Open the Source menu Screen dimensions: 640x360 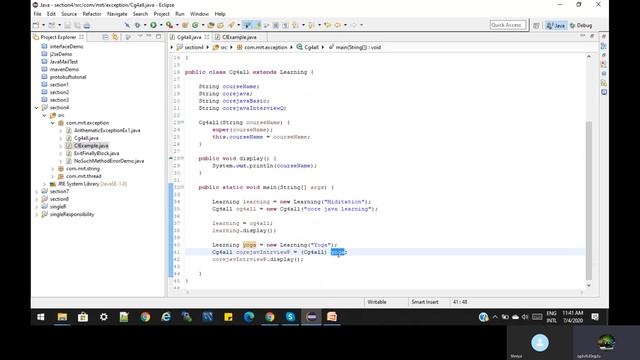coord(69,14)
